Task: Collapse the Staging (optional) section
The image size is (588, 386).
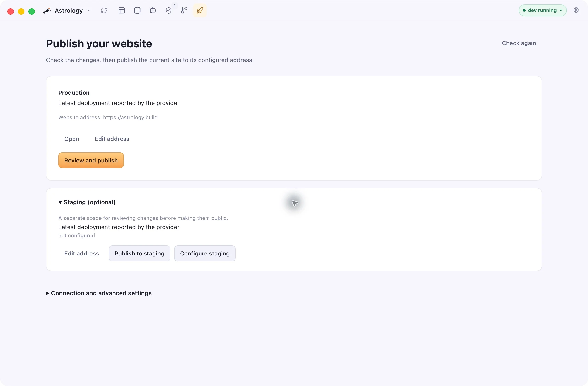Action: click(x=87, y=202)
